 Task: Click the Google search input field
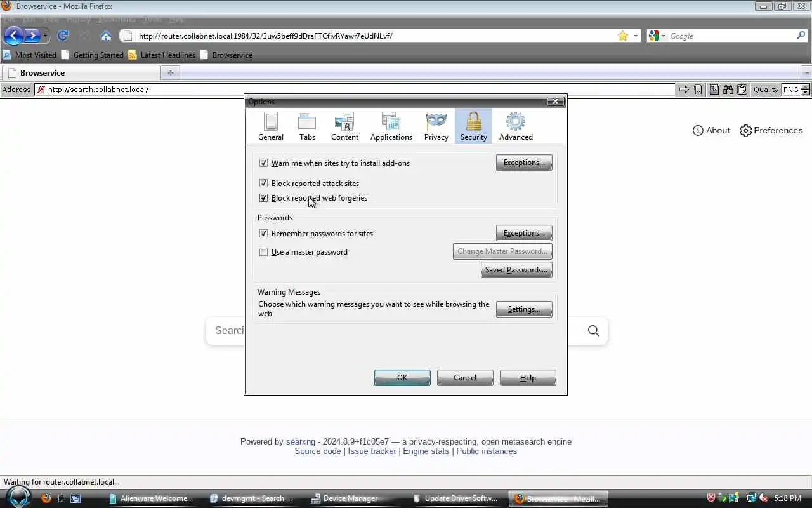pyautogui.click(x=731, y=36)
